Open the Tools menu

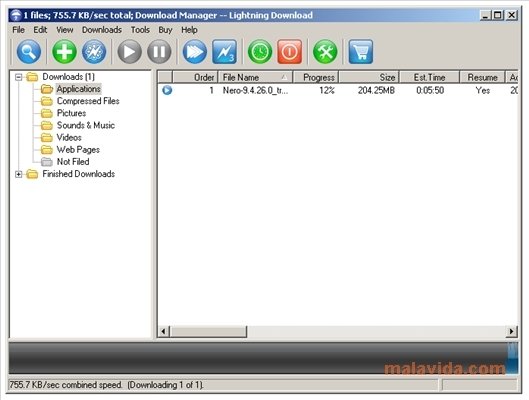[x=140, y=30]
